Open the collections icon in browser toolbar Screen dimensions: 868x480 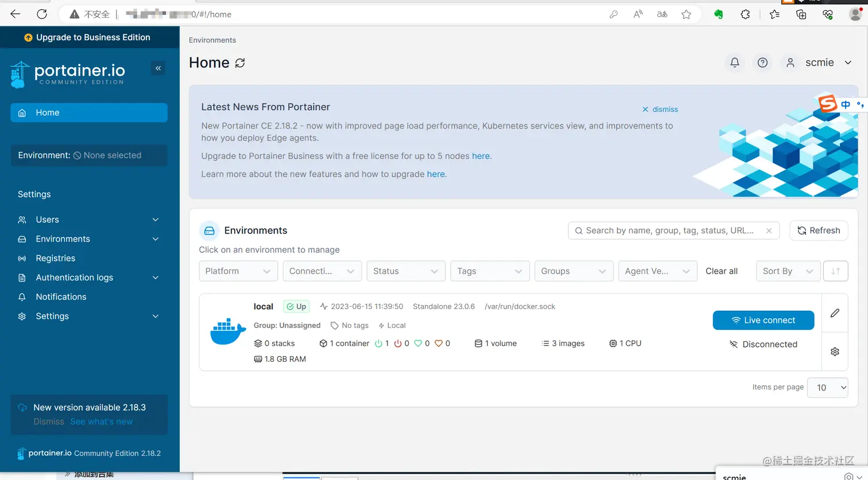(801, 14)
